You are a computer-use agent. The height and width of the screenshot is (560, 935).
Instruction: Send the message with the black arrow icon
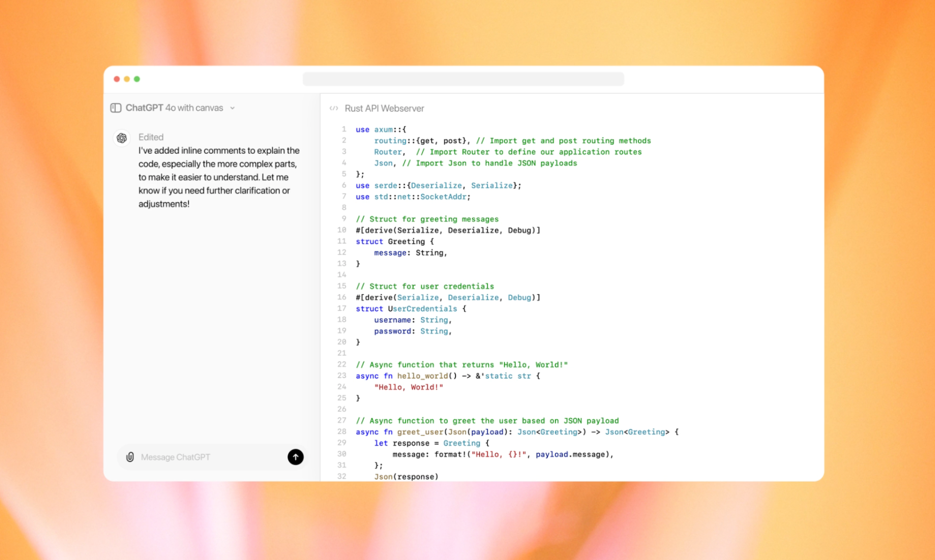(296, 457)
